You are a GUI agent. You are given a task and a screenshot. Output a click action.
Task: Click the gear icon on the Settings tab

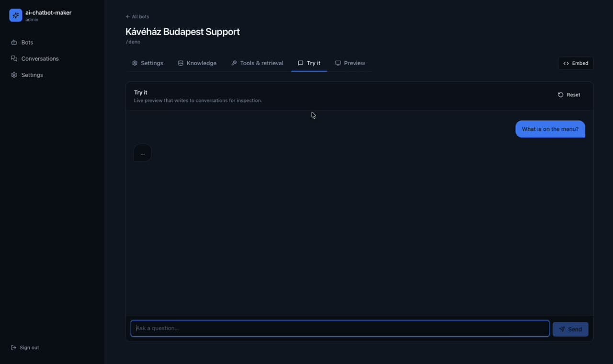tap(135, 63)
